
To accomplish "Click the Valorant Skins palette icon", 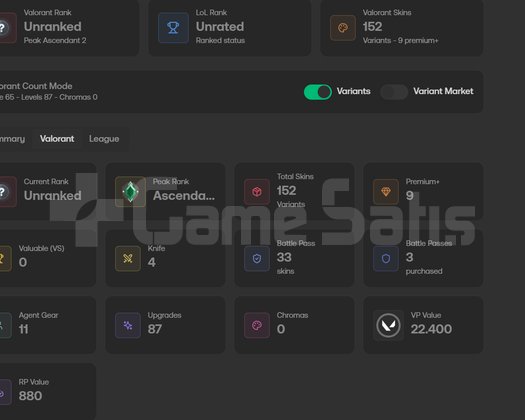I will click(x=343, y=27).
